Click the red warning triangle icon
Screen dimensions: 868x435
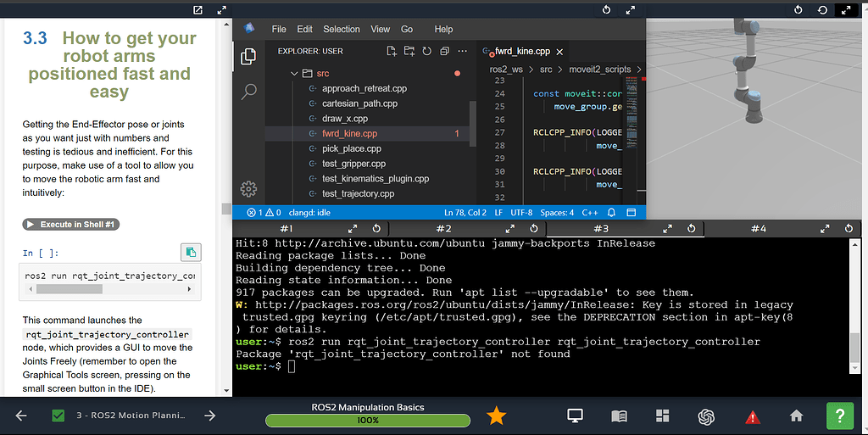tap(752, 416)
